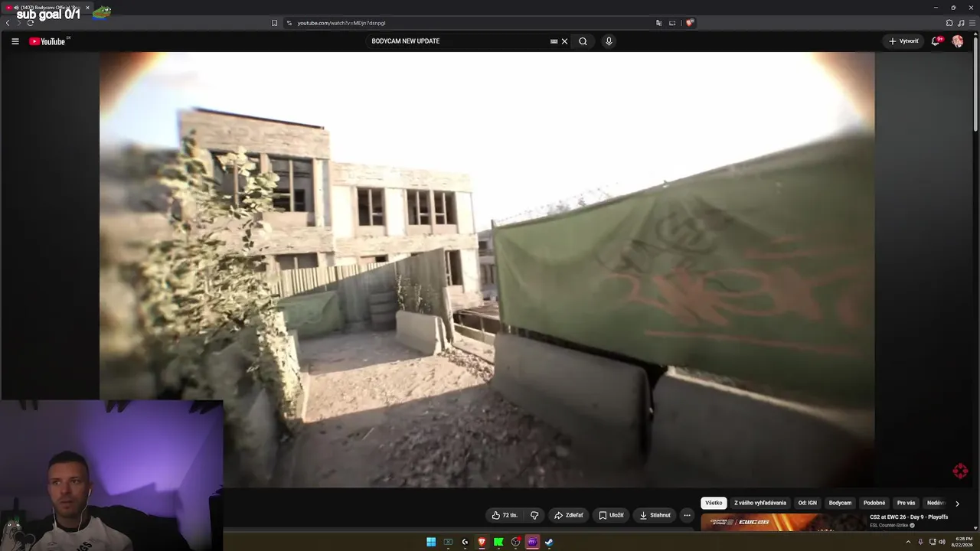Open the browser main menu

coord(972,23)
